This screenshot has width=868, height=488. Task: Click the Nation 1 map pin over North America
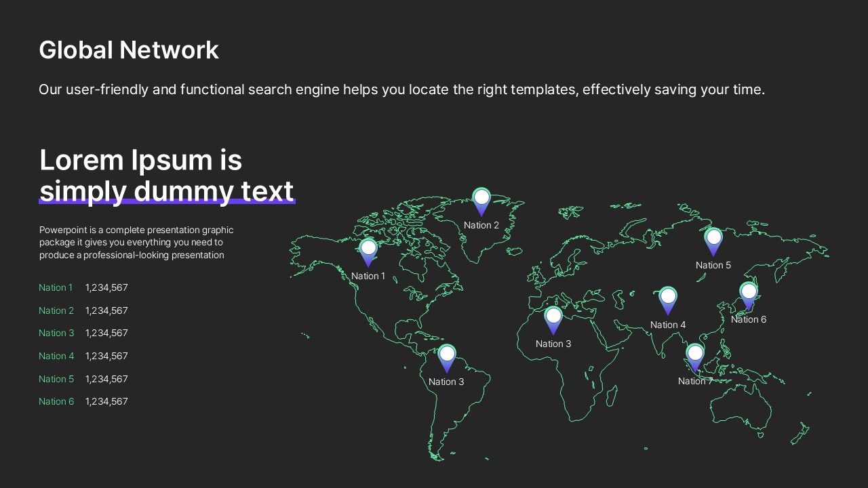point(368,251)
